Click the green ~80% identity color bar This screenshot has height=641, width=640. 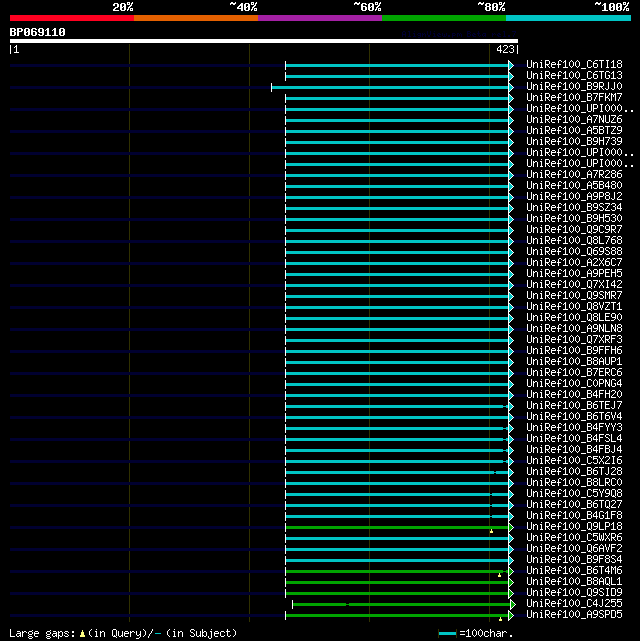pyautogui.click(x=444, y=18)
